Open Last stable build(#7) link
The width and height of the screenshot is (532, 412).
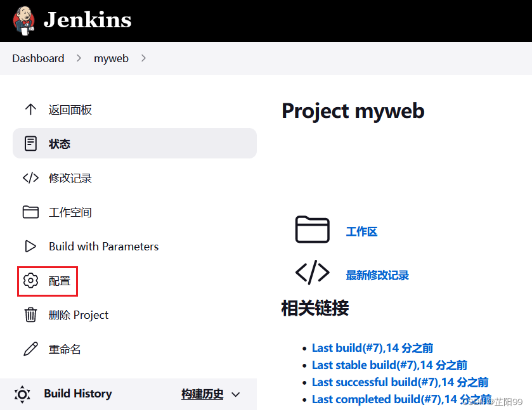click(x=389, y=365)
